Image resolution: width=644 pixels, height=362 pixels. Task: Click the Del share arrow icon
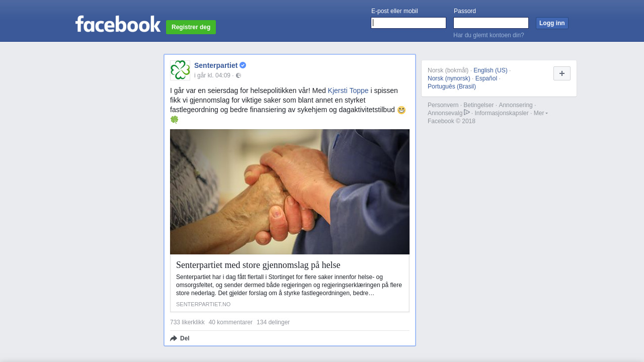tap(174, 338)
